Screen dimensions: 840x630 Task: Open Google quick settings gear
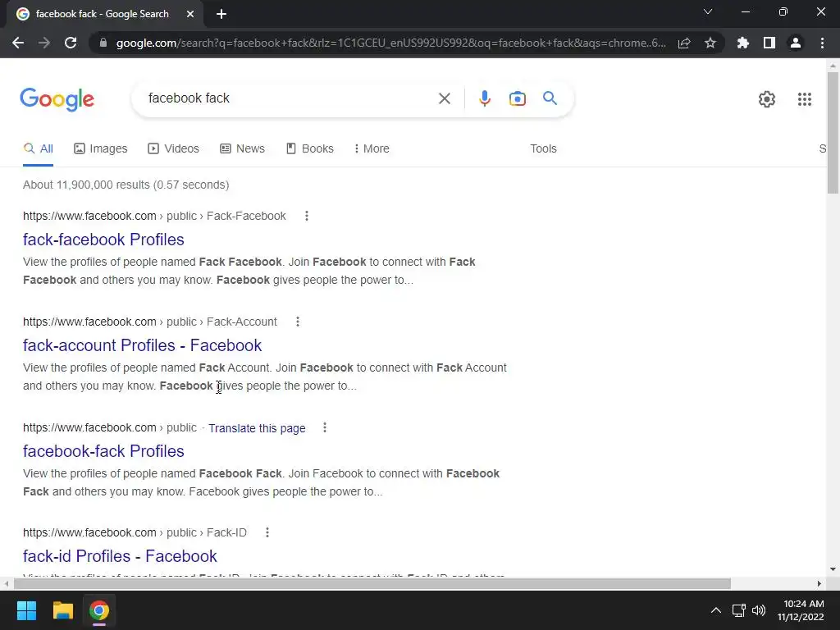tap(767, 99)
